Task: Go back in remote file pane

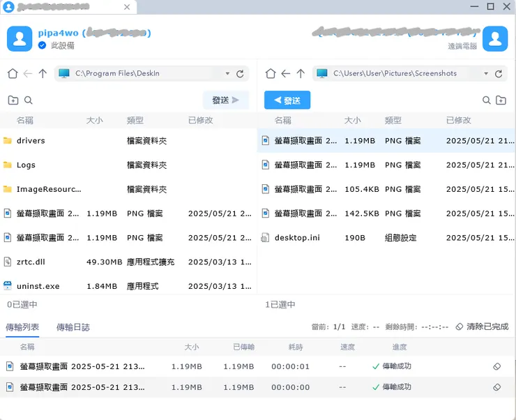Action: [x=286, y=73]
